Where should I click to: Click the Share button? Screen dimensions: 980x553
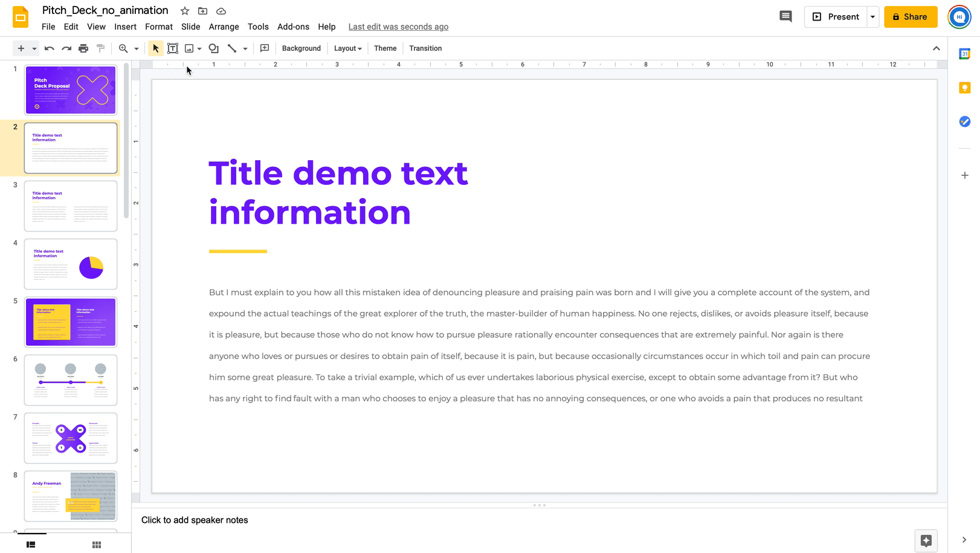click(911, 17)
